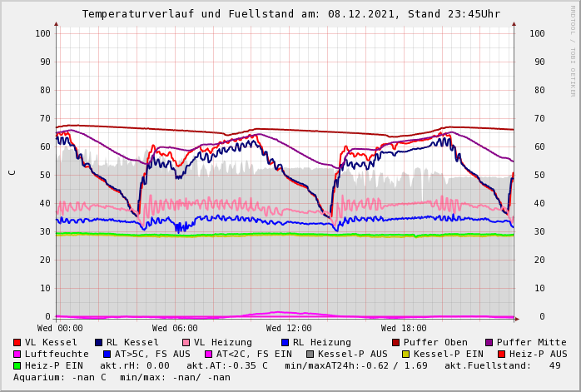Select the dark blue RL Kessel swatch

[x=99, y=342]
